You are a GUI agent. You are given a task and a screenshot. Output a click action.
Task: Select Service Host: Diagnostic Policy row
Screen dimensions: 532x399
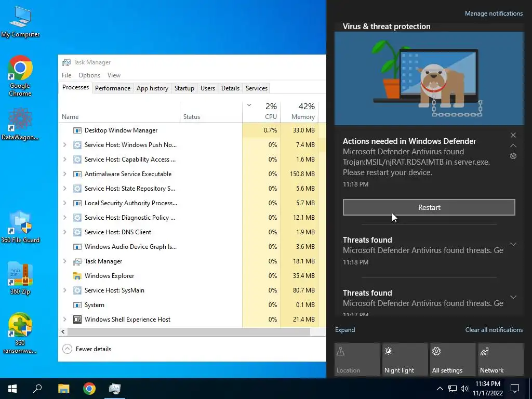coord(192,218)
